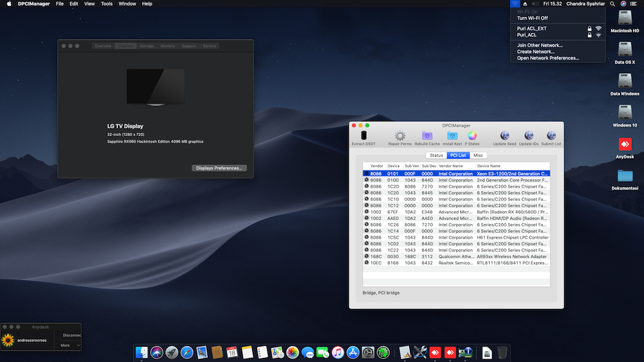Open the Support tab in About window
Image resolution: width=644 pixels, height=362 pixels.
(189, 46)
